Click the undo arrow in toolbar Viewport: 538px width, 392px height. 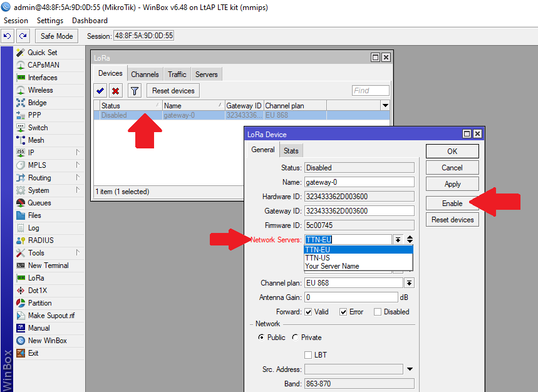coord(8,36)
